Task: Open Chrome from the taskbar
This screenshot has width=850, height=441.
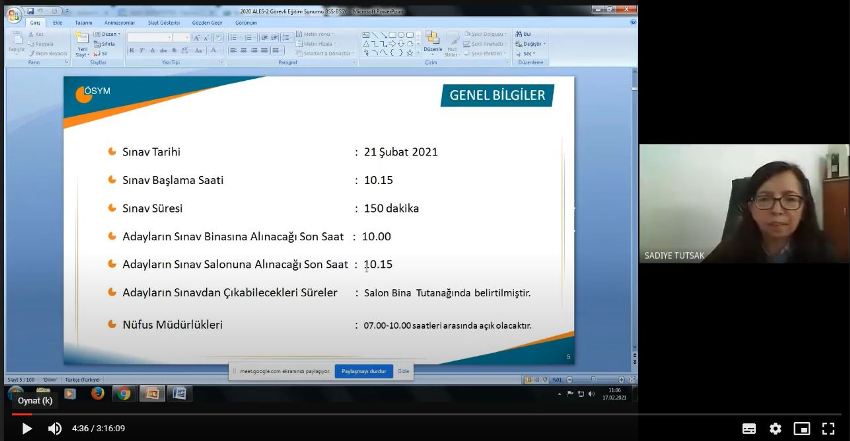Action: click(x=122, y=393)
